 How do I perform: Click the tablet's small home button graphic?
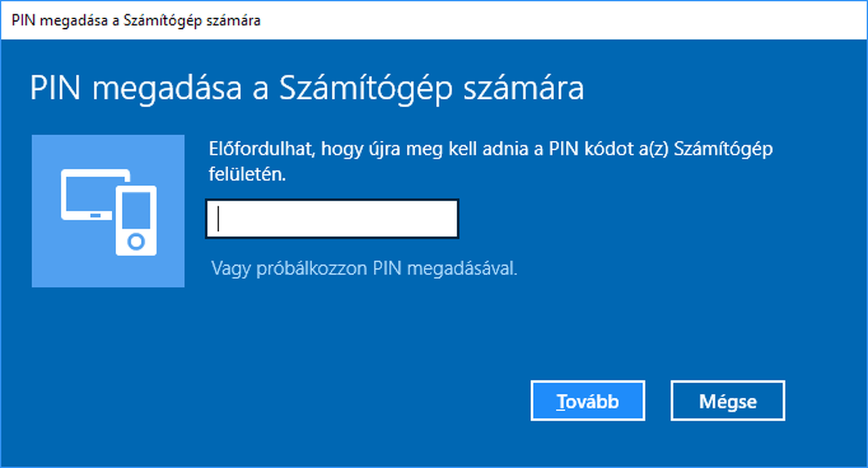(x=96, y=215)
